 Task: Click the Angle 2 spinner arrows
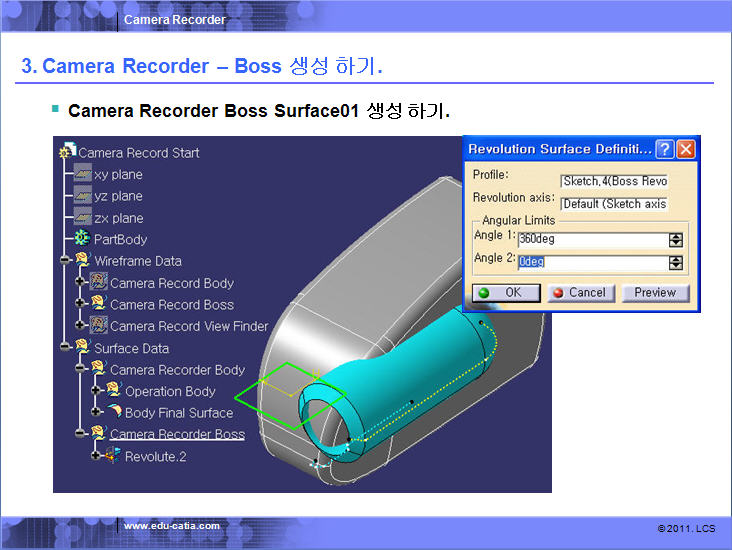point(676,262)
